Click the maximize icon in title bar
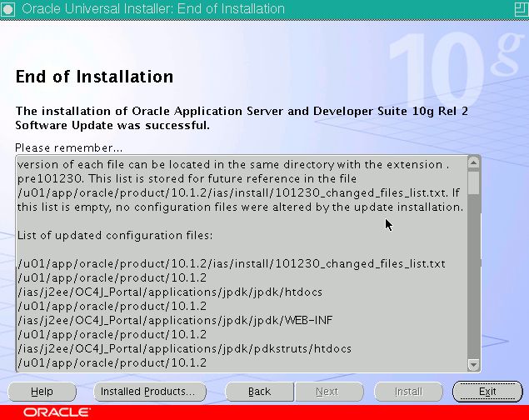529x420 pixels. pos(522,9)
